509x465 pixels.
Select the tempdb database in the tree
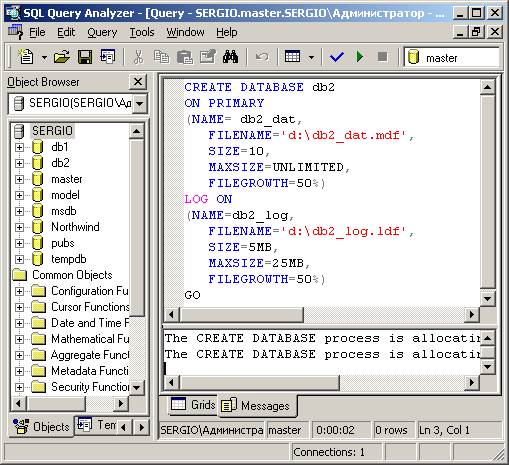pyautogui.click(x=68, y=259)
